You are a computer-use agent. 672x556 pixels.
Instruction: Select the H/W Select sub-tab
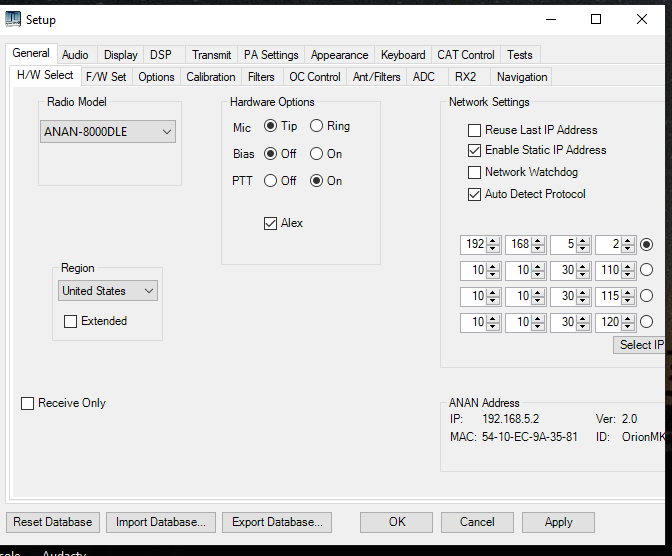click(x=45, y=75)
